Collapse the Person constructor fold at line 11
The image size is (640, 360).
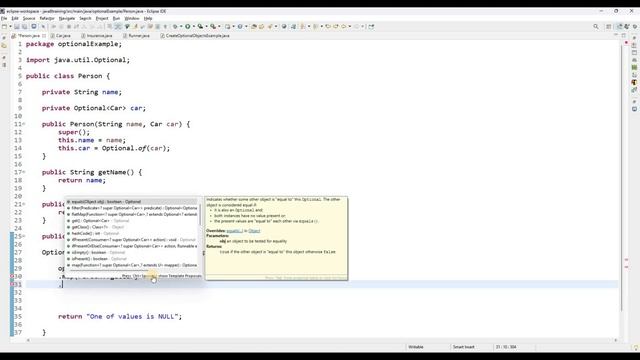point(24,124)
